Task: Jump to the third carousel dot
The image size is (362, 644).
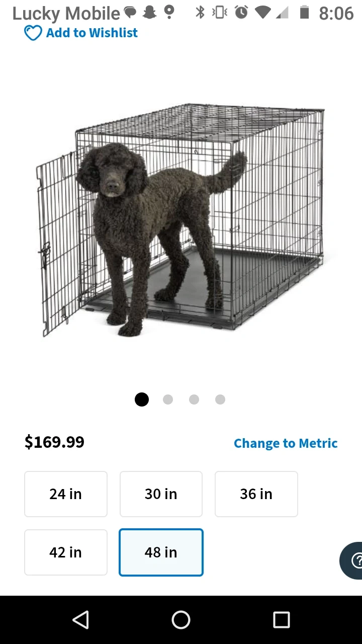Action: 194,399
